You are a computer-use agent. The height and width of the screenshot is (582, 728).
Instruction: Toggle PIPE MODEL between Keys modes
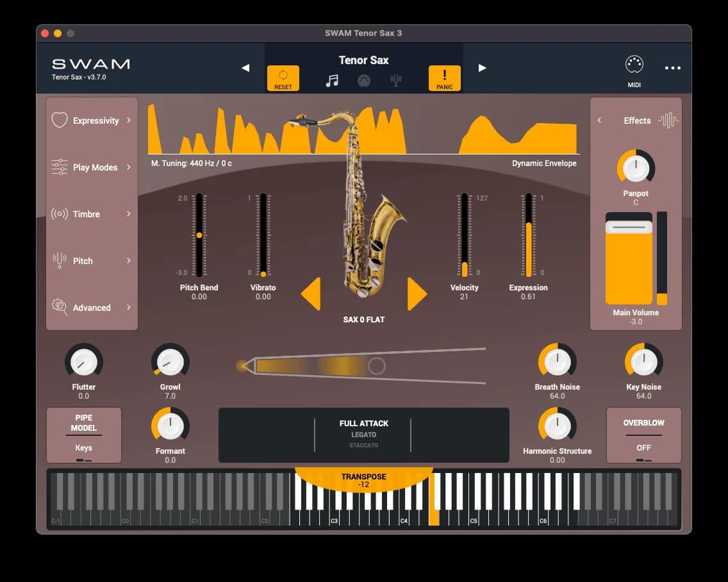(x=83, y=434)
